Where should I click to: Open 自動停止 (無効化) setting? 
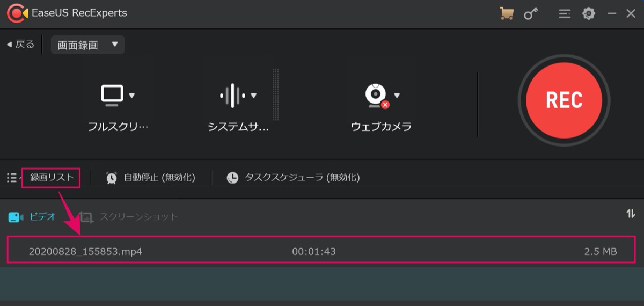(x=159, y=178)
